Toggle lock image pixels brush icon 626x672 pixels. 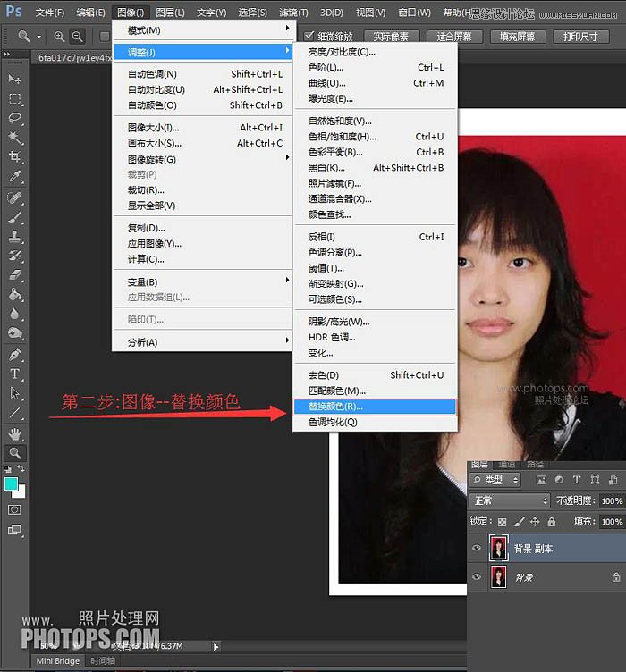[519, 522]
